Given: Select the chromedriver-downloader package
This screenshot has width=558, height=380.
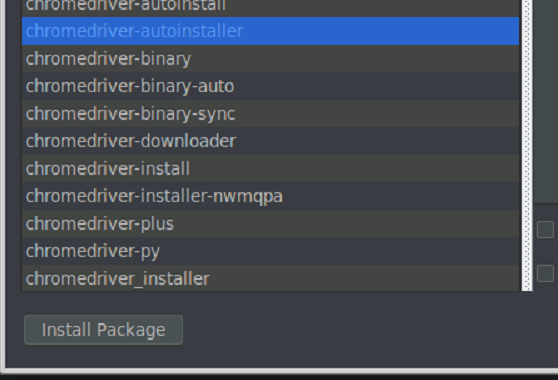Looking at the screenshot, I should (270, 141).
